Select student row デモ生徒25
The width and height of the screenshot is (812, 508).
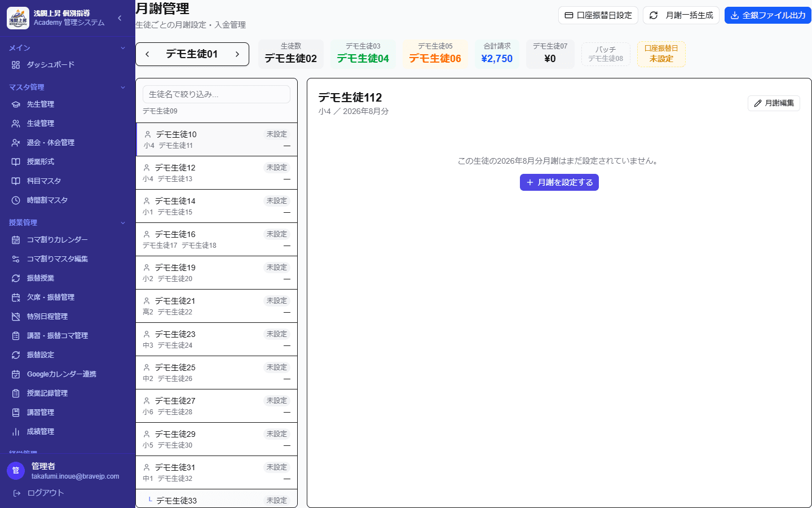(x=217, y=373)
